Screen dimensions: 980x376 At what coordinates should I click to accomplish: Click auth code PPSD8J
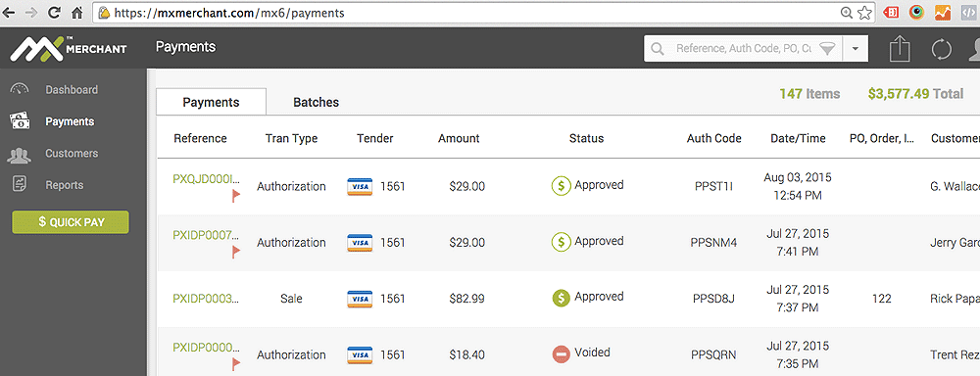(713, 299)
